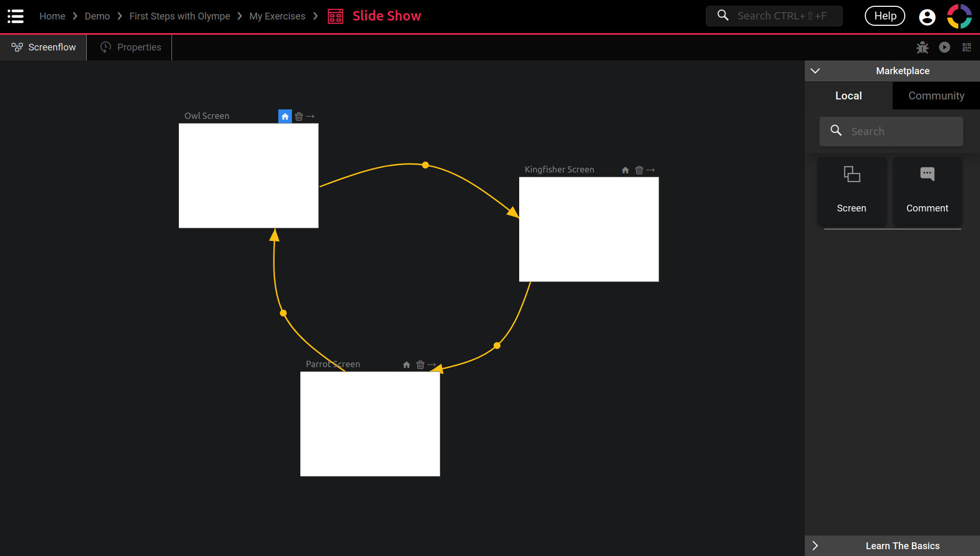Open the user account profile icon
This screenshot has width=980, height=556.
(x=927, y=17)
